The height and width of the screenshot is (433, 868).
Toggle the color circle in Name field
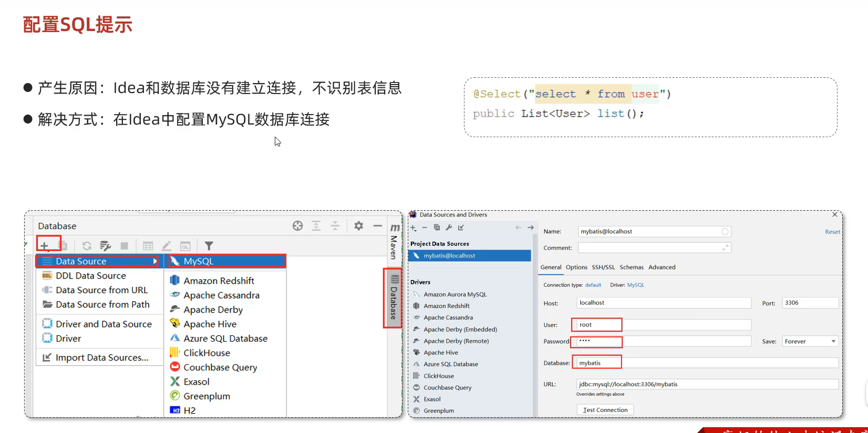coord(725,232)
